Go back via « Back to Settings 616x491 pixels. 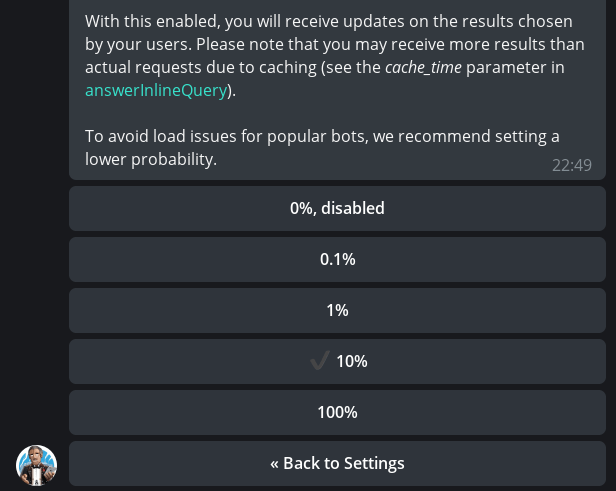coord(337,464)
